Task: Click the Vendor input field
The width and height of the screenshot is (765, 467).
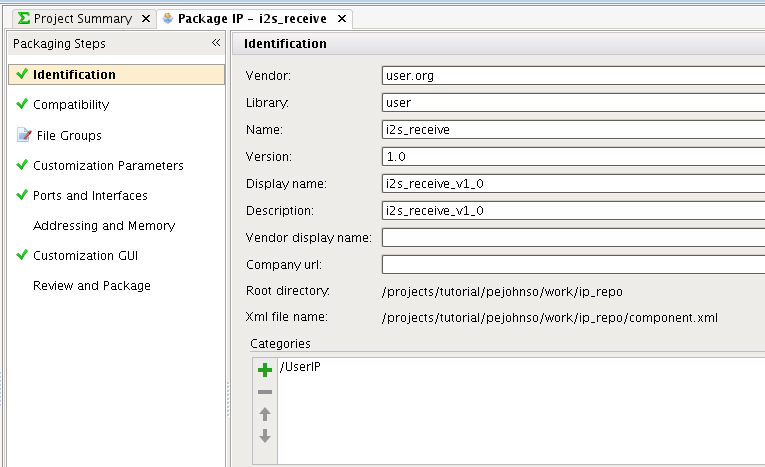Action: 572,75
